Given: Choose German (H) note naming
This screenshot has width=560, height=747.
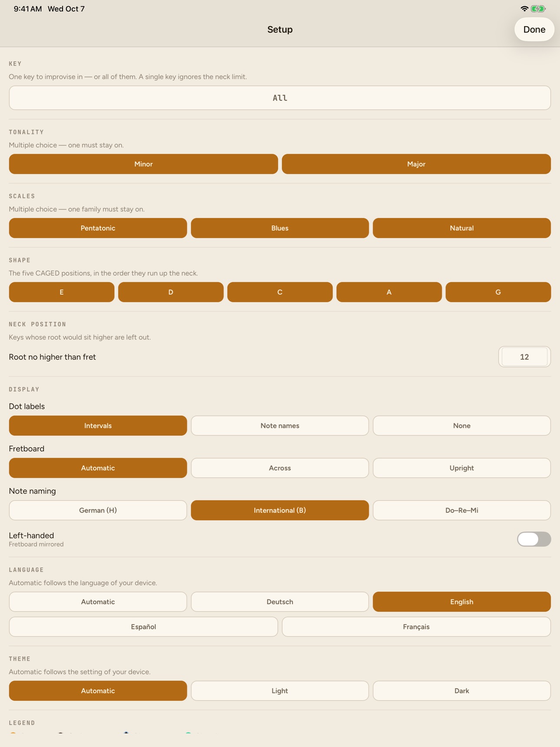Looking at the screenshot, I should (x=98, y=510).
